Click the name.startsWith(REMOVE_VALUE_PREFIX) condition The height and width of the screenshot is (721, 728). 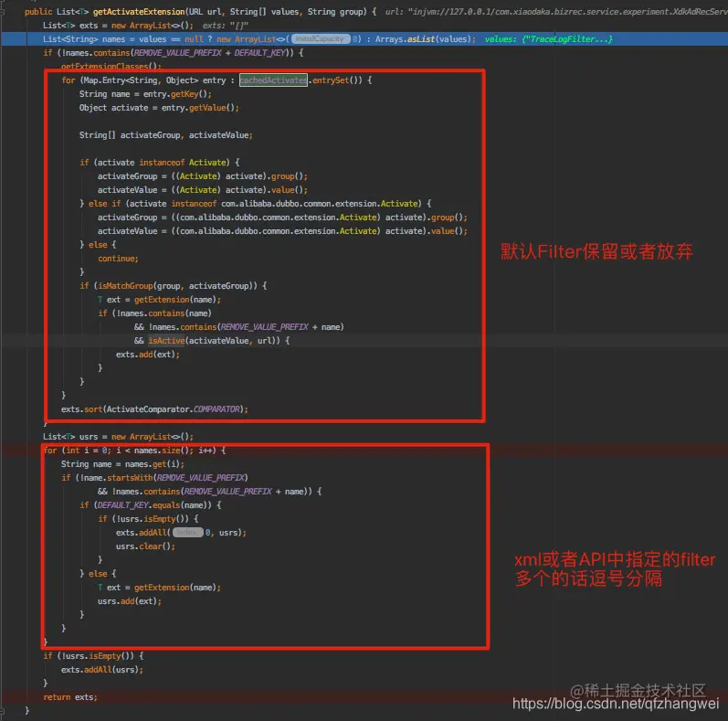[x=164, y=478]
